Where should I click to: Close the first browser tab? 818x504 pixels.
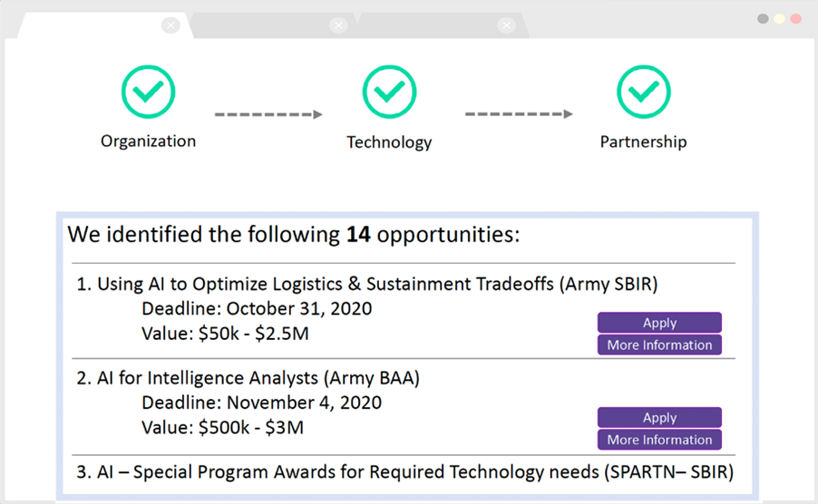170,25
